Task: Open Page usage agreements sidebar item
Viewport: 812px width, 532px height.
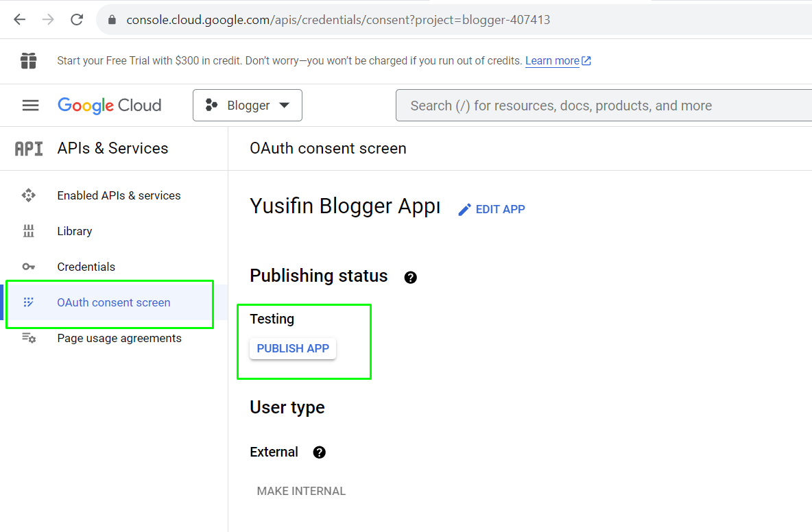Action: pos(114,339)
